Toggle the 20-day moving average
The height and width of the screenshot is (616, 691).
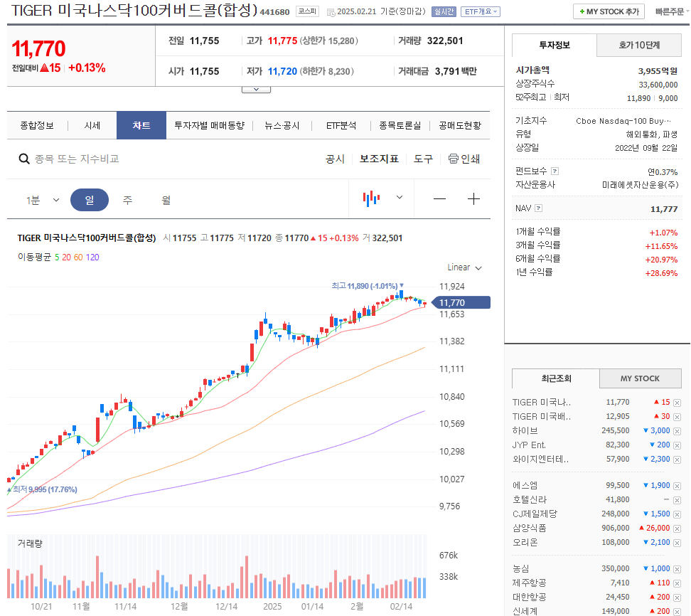(67, 257)
